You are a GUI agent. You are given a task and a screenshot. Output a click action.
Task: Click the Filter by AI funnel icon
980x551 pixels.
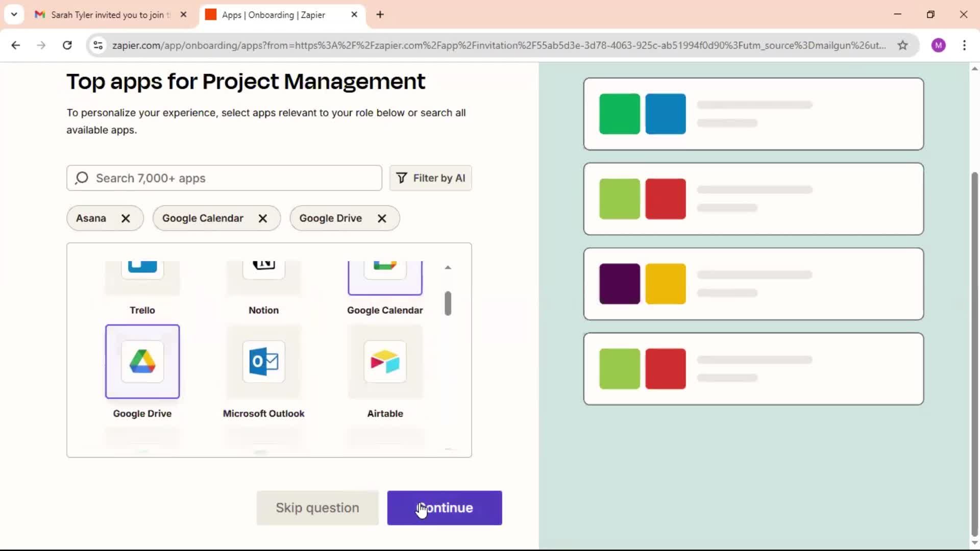pos(402,178)
